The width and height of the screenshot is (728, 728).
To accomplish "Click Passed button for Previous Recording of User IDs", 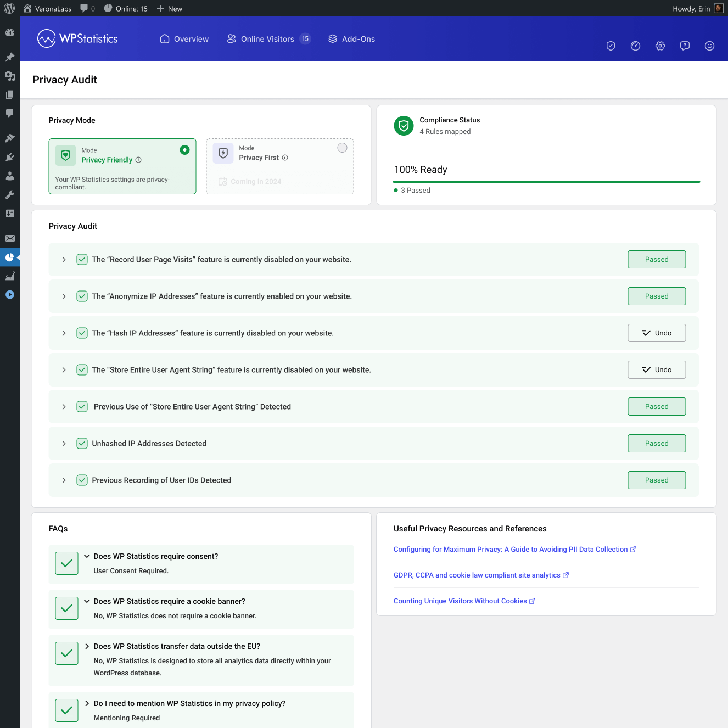I will [x=657, y=480].
